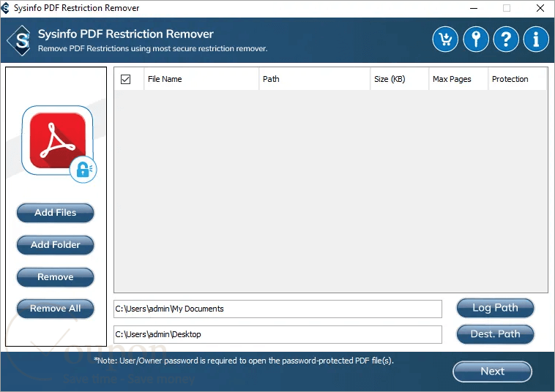
Task: Click the Size (KB) column header
Action: 400,79
